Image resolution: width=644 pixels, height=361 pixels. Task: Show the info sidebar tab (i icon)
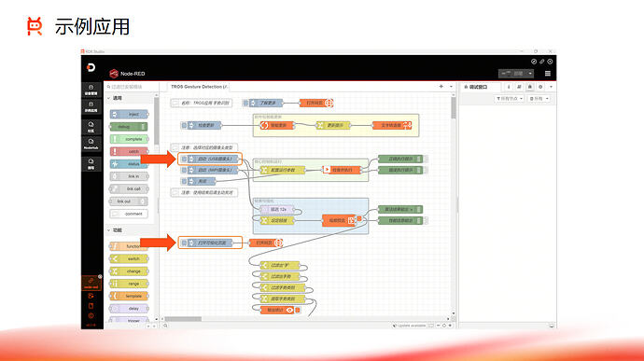point(509,87)
